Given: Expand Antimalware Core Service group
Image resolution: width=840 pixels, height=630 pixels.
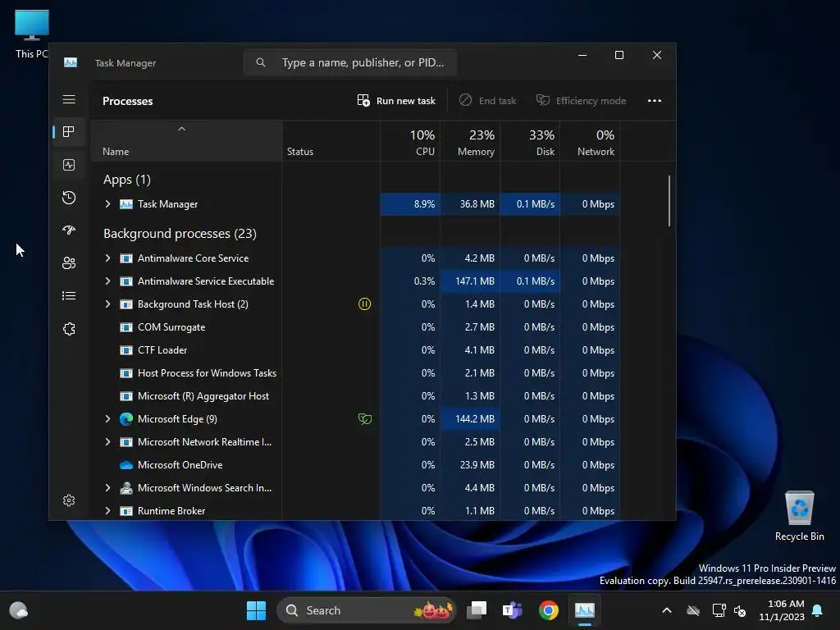Looking at the screenshot, I should coord(107,258).
